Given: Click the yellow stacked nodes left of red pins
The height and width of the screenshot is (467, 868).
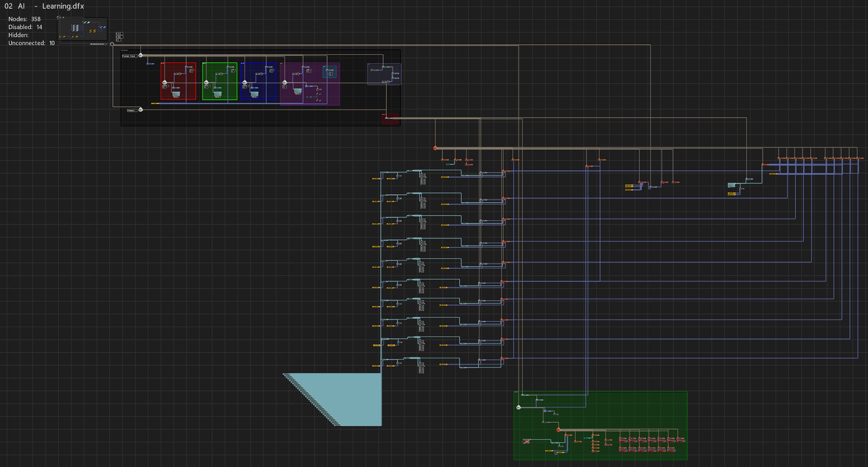Looking at the screenshot, I should (629, 186).
